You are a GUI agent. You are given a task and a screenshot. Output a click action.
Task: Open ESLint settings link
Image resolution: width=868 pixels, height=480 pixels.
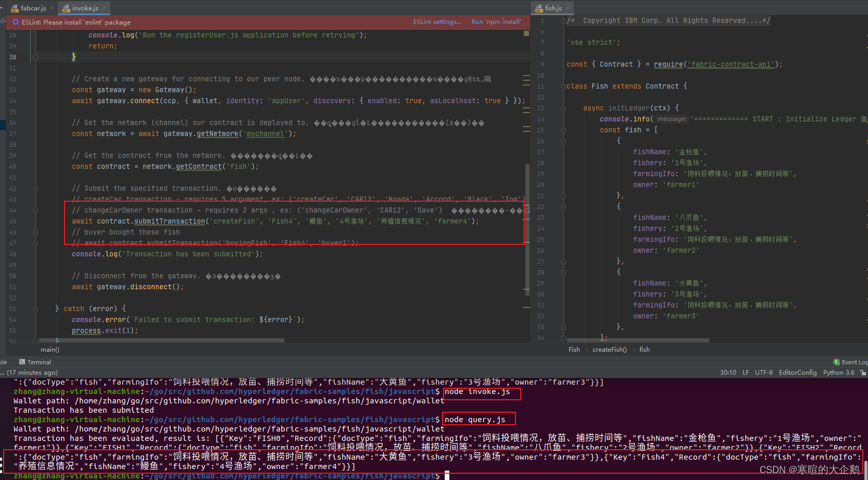[x=437, y=22]
